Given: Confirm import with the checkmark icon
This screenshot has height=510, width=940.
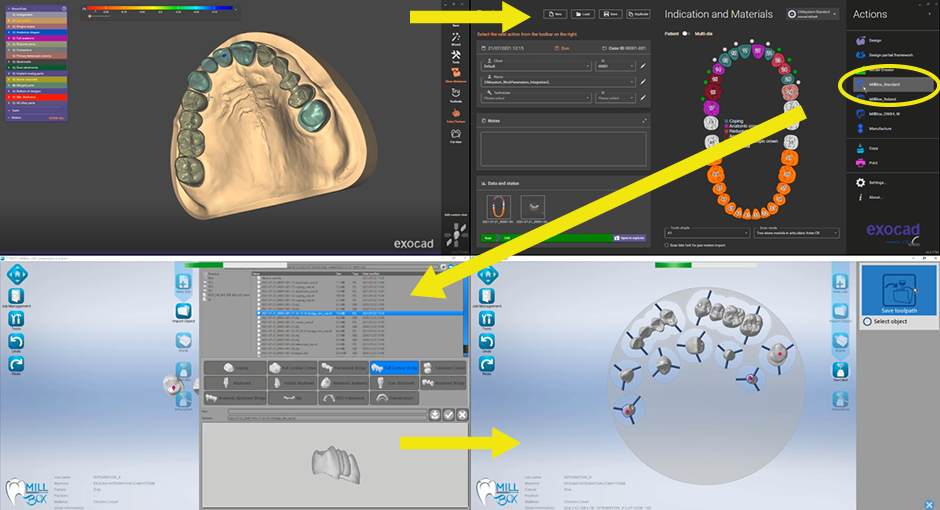Looking at the screenshot, I should pyautogui.click(x=448, y=415).
